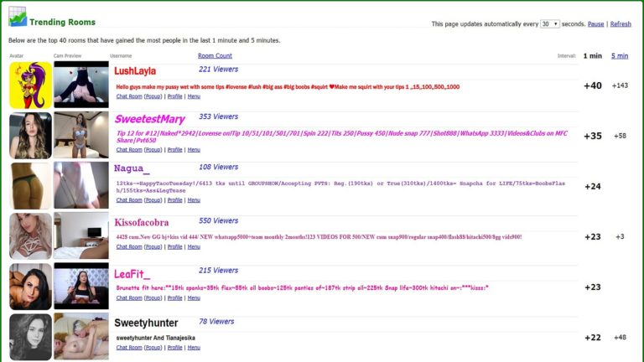The image size is (644, 362).
Task: Click Kissofacobra's avatar thumbnail
Action: click(29, 235)
